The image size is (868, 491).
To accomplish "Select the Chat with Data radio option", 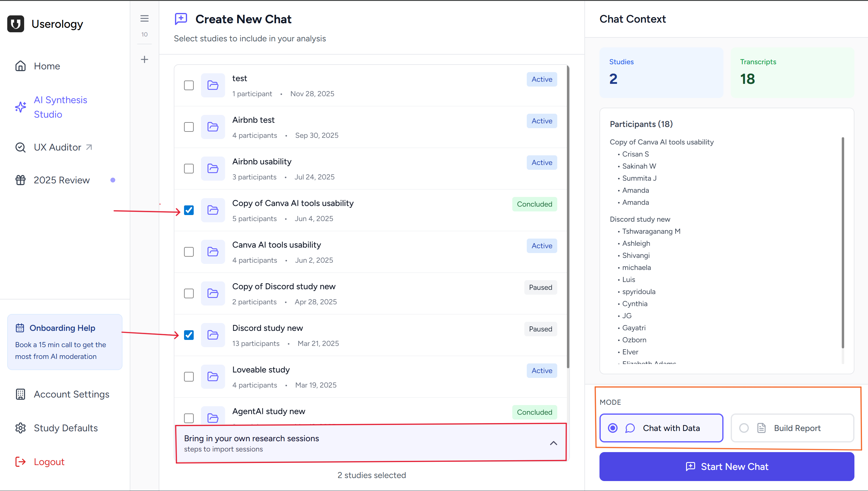I will point(613,428).
